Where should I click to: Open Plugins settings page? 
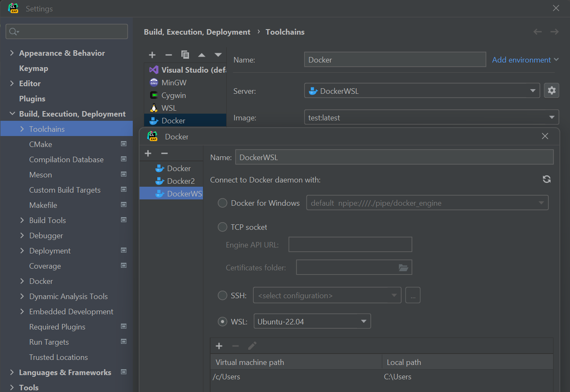(32, 99)
